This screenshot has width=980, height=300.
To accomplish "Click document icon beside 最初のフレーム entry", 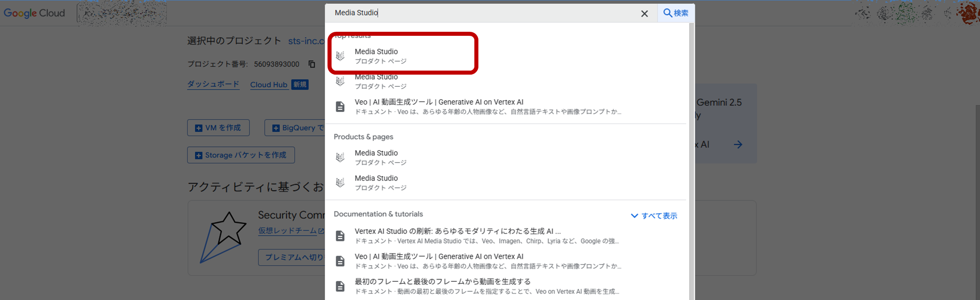I will click(341, 286).
